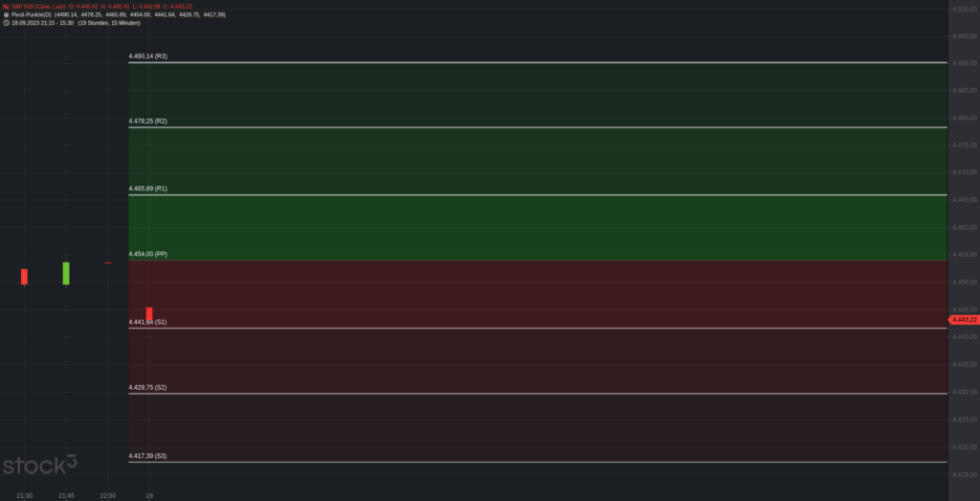Click the candlestick icon beside S&P 500
This screenshot has width=980, height=501.
tap(6, 6)
